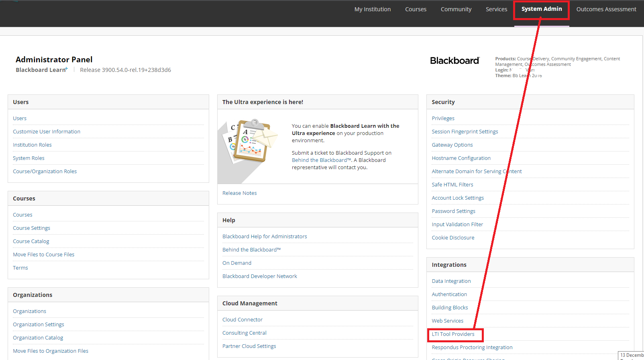Open Cookie Disclosure
Screen dimensions: 644x360
pos(453,238)
